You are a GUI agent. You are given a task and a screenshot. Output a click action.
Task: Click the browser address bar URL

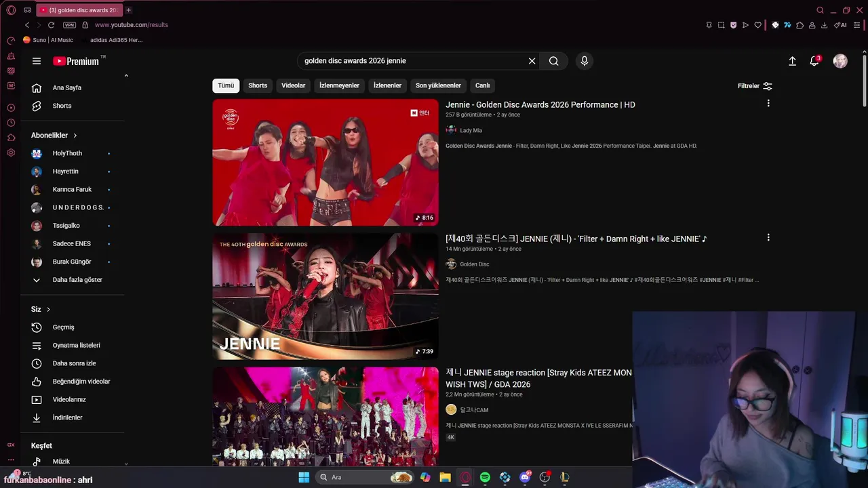click(132, 25)
